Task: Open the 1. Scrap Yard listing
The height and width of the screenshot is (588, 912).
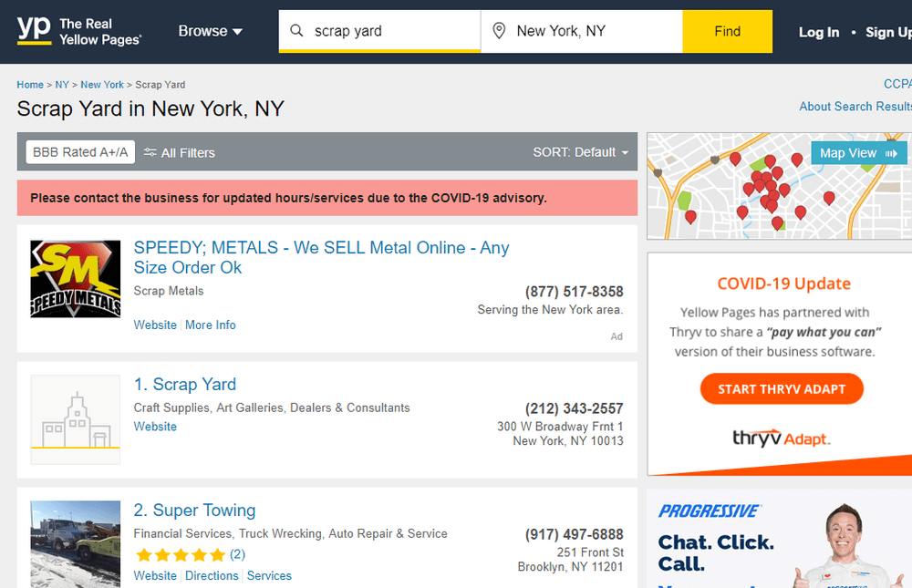Action: click(x=185, y=385)
